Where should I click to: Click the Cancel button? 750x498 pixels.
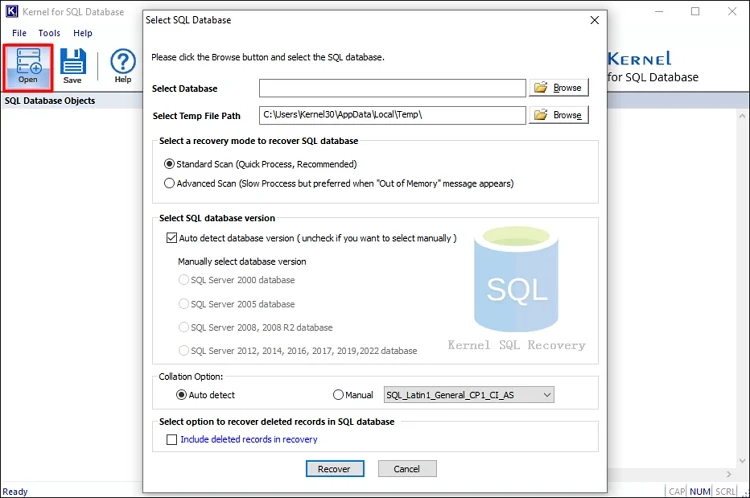(407, 469)
